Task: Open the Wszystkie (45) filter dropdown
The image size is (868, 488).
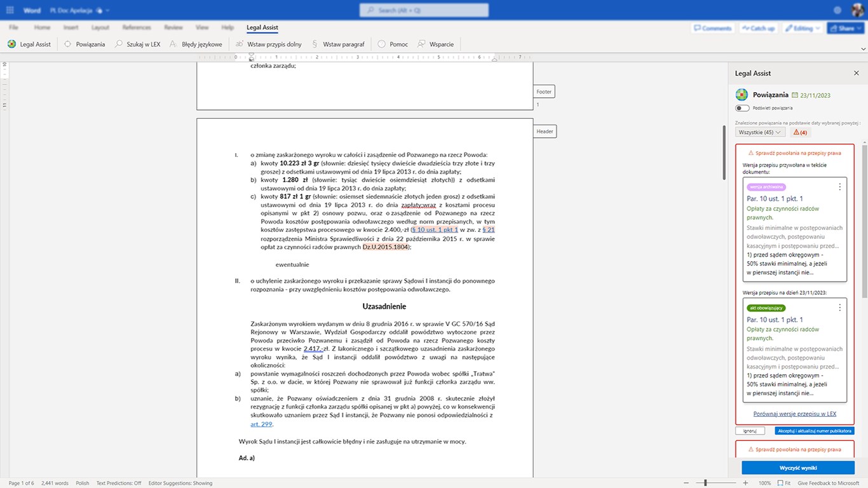Action: coord(761,132)
